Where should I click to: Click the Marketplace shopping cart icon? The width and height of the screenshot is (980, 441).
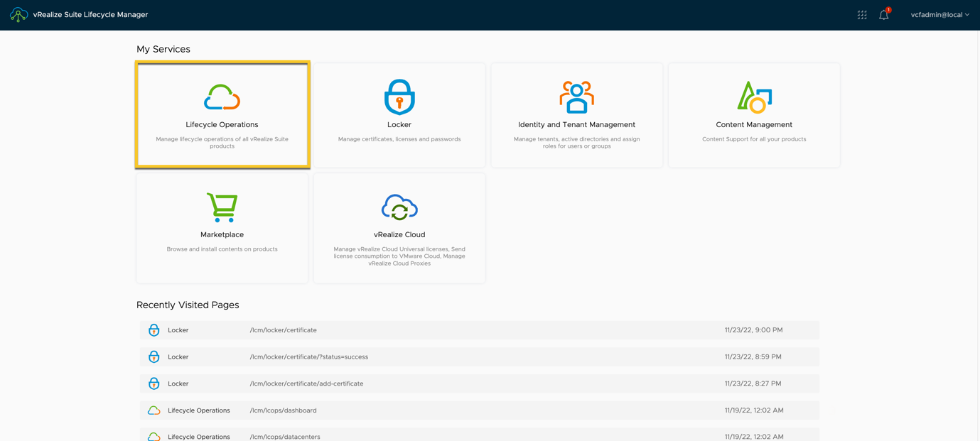tap(222, 207)
